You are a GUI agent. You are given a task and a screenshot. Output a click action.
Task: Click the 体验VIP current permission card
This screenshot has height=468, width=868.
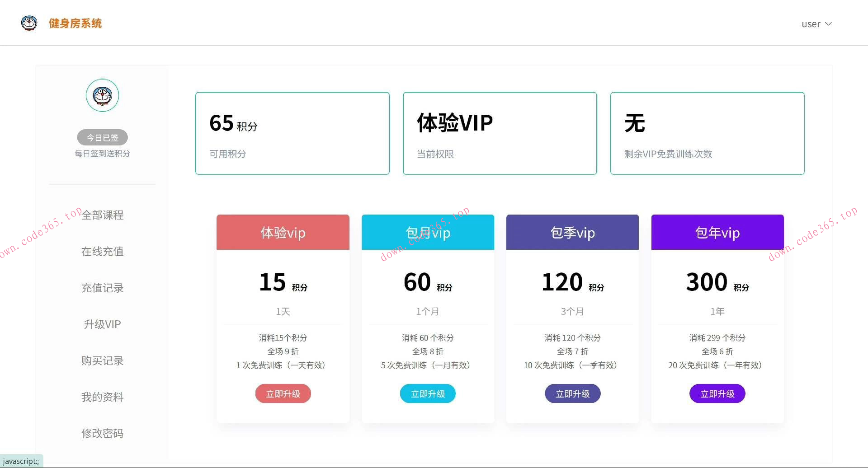(500, 133)
